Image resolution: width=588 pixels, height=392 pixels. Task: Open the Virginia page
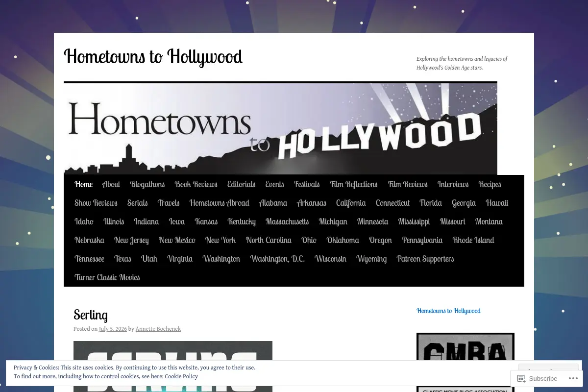180,259
